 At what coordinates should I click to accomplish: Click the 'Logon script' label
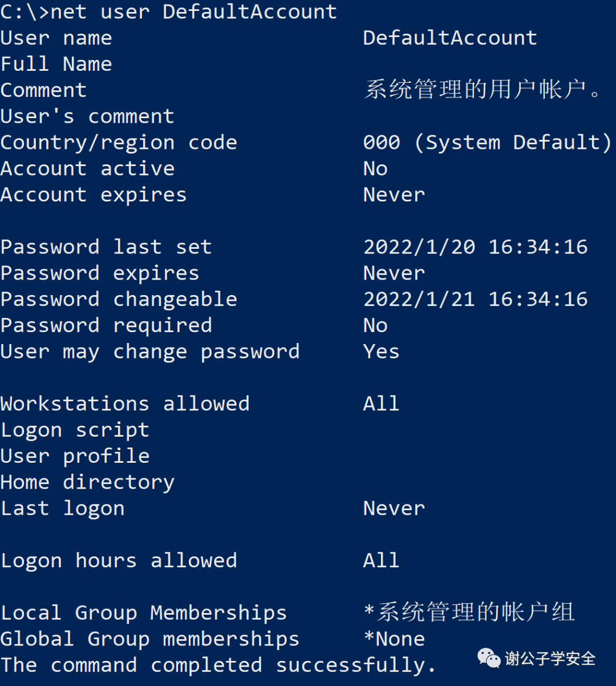tap(75, 430)
